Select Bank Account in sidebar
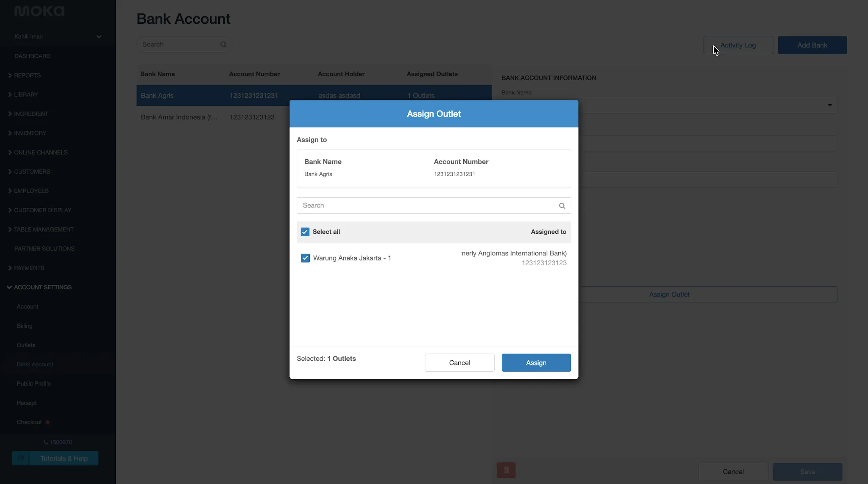Screen dimensions: 868x484 35,364
